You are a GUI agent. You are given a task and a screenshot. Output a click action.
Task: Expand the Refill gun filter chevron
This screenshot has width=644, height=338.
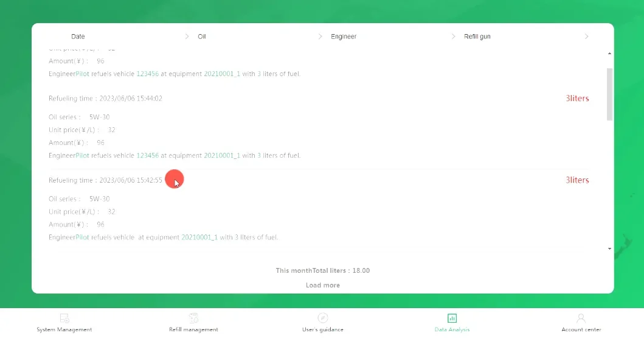tap(586, 37)
